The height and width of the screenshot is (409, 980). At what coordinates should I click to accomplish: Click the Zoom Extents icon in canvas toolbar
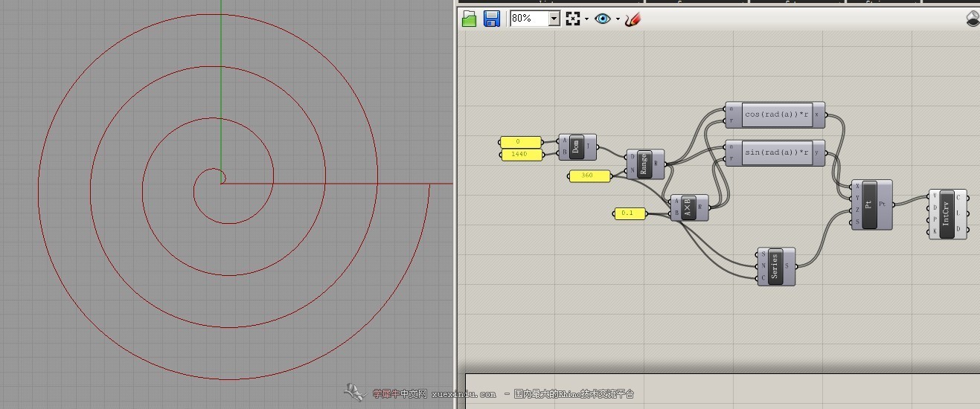coord(572,19)
